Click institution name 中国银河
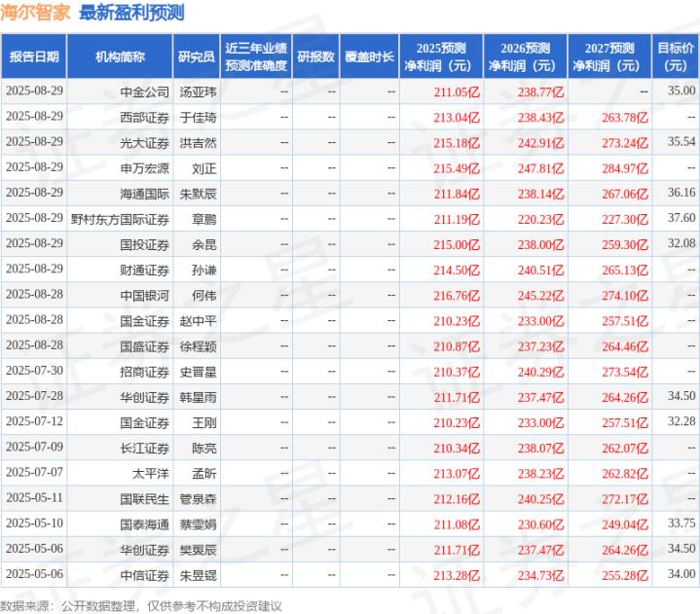The image size is (700, 614). (145, 296)
